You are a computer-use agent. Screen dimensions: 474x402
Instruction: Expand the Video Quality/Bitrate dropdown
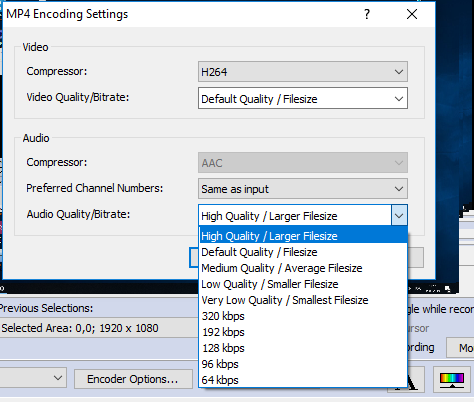(x=303, y=98)
